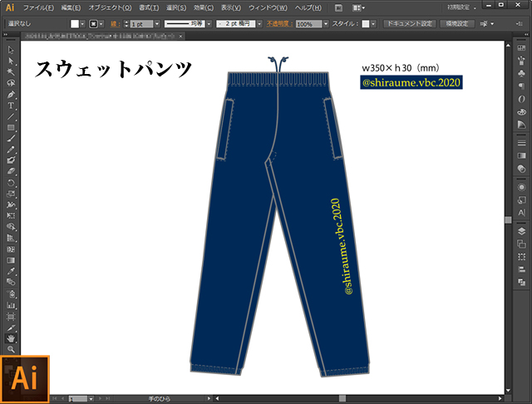Select the Zoom tool in the toolbox
Viewport: 532px width, 404px height.
11,349
